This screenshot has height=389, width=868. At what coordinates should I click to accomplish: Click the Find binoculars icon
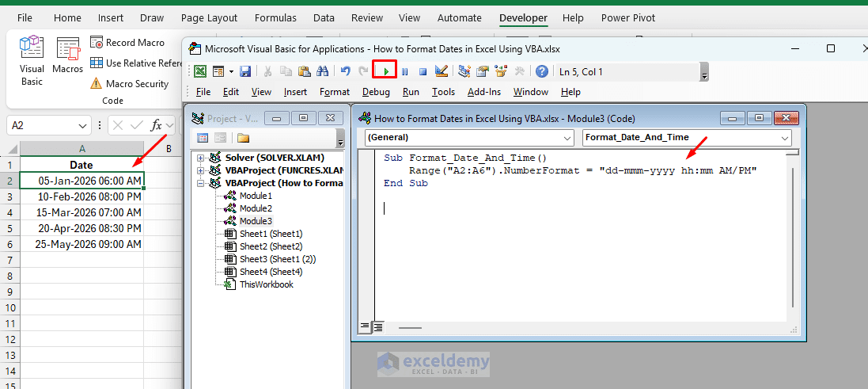coord(322,71)
